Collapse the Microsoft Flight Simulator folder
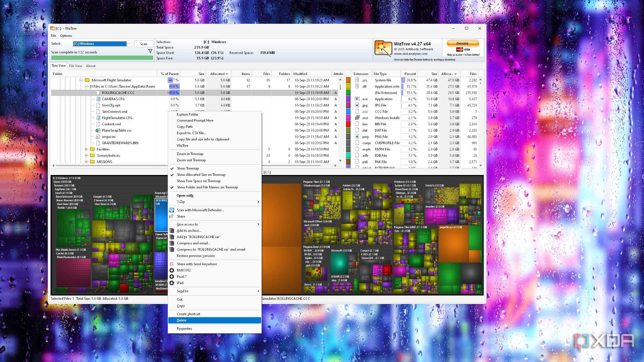Viewport: 644px width, 362px height. click(x=81, y=80)
